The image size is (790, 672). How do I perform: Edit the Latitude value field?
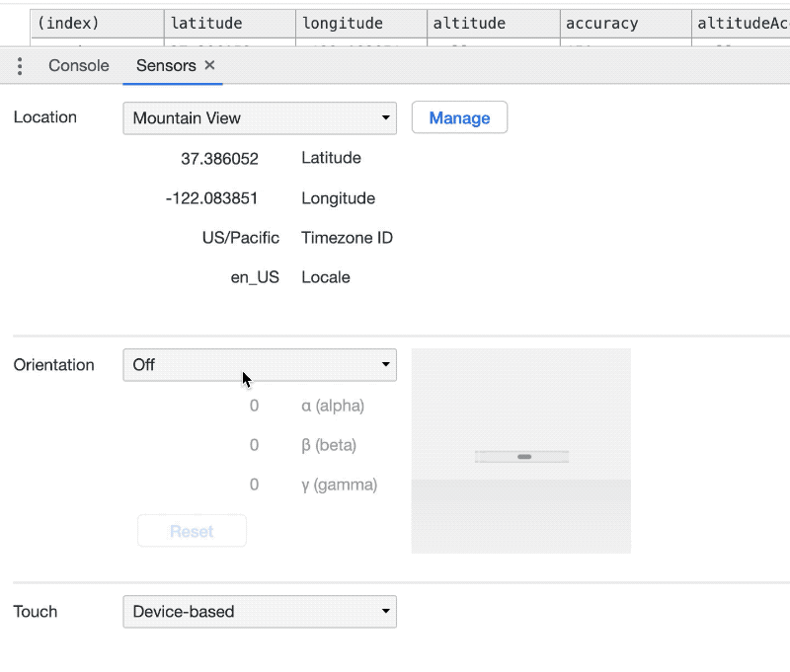219,158
